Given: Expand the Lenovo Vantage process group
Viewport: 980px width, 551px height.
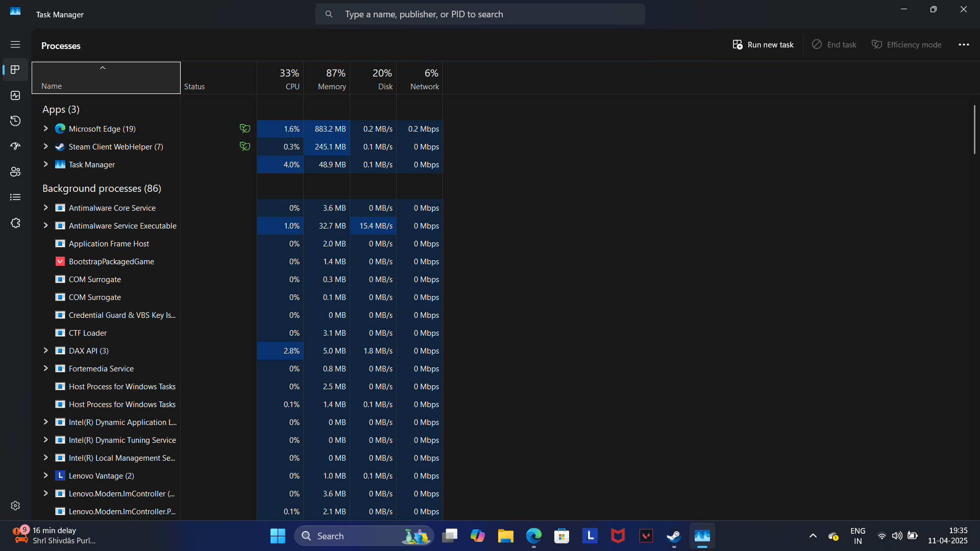Looking at the screenshot, I should (x=45, y=475).
